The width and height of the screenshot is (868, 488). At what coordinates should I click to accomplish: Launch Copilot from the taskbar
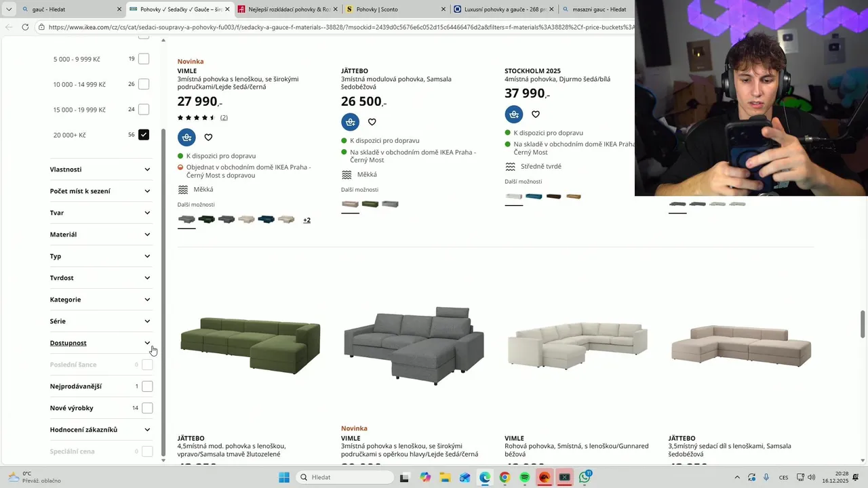[425, 477]
